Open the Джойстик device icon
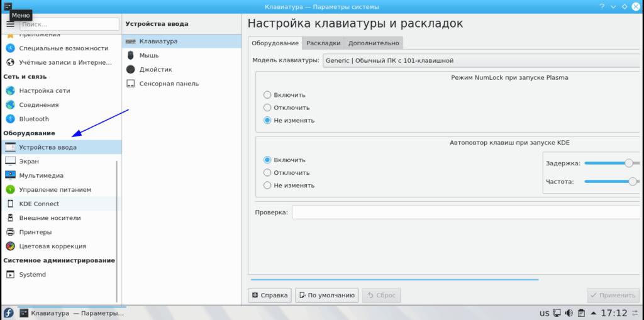The height and width of the screenshot is (320, 644). [x=130, y=69]
